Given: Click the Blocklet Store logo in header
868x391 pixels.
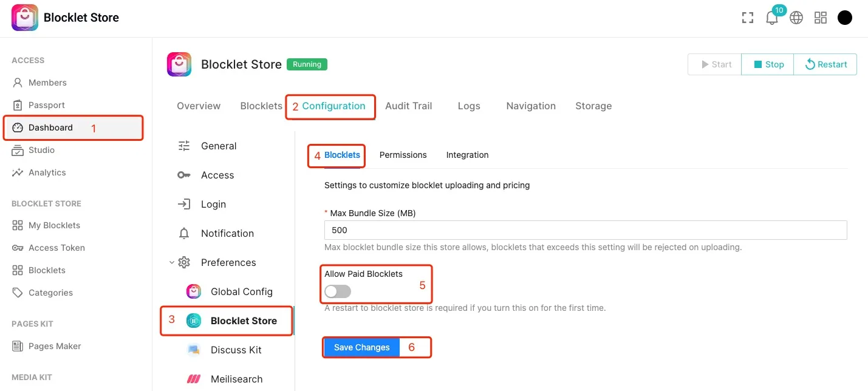Looking at the screenshot, I should click(x=24, y=18).
